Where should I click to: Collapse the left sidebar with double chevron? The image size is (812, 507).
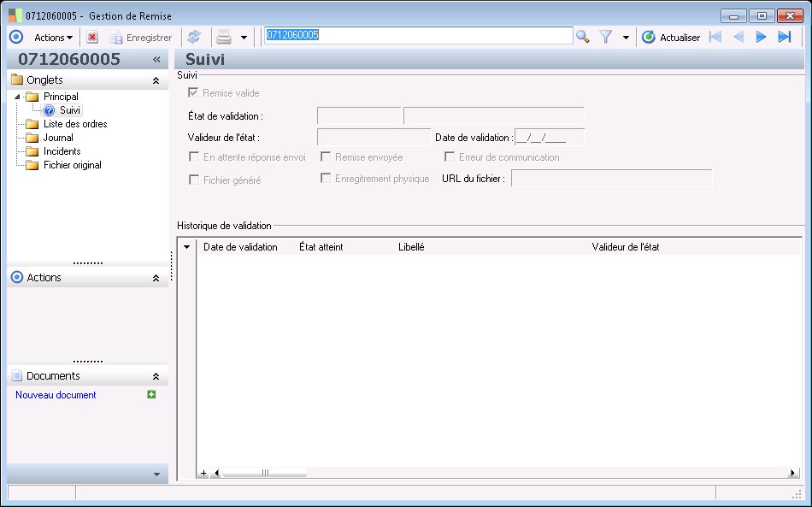[x=156, y=60]
